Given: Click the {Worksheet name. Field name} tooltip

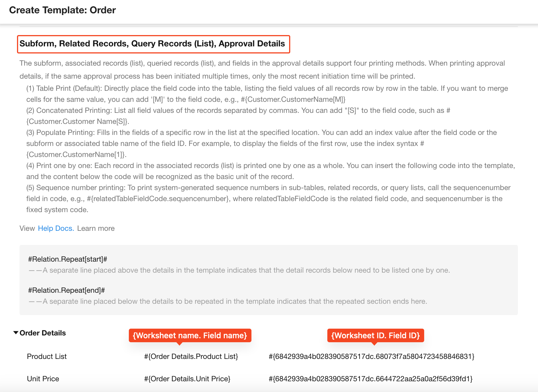Looking at the screenshot, I should tap(190, 335).
